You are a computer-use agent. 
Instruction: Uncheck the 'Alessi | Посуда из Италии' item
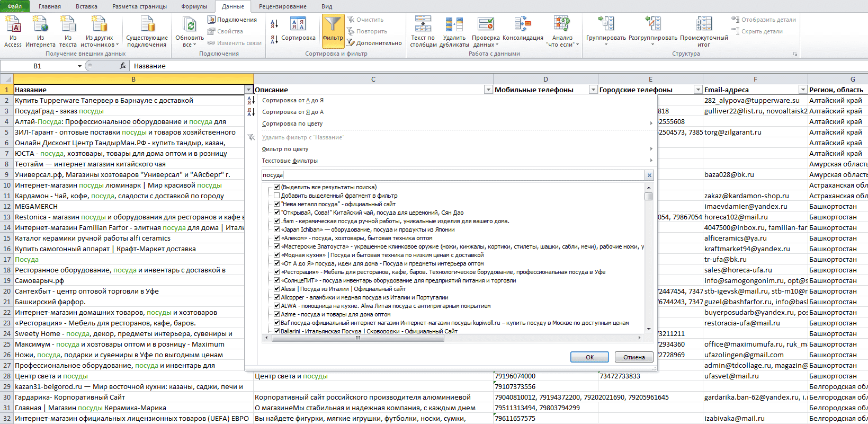point(276,289)
